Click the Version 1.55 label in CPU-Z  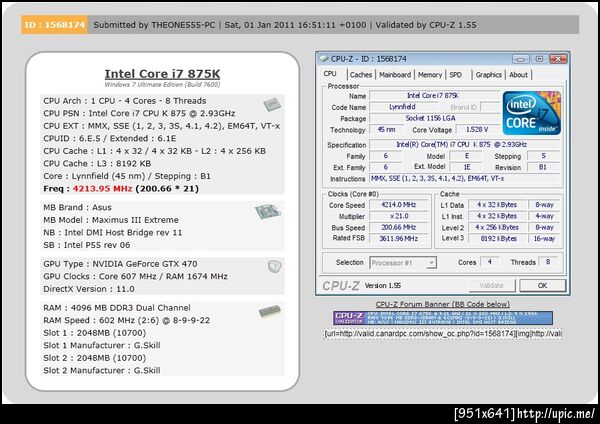point(383,286)
